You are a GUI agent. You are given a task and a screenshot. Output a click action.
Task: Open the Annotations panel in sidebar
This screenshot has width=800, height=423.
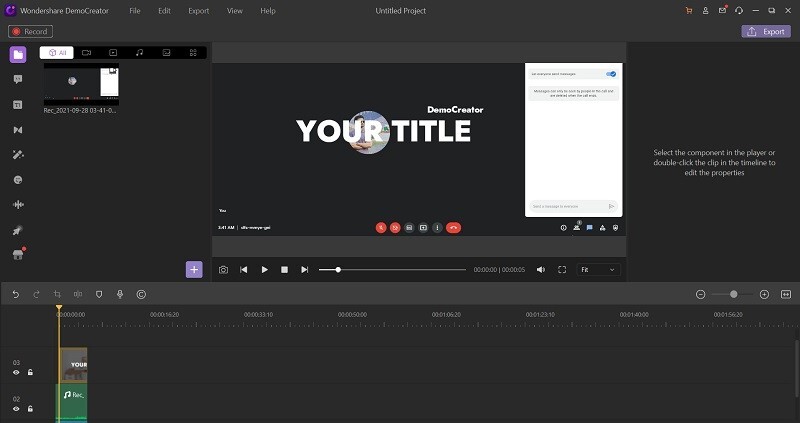click(x=18, y=79)
